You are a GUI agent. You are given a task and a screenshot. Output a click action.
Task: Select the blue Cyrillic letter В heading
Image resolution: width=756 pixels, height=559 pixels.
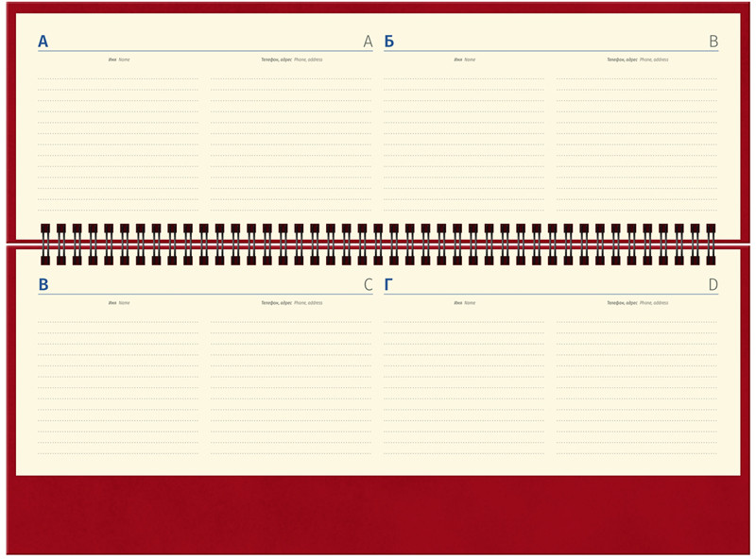[x=43, y=285]
